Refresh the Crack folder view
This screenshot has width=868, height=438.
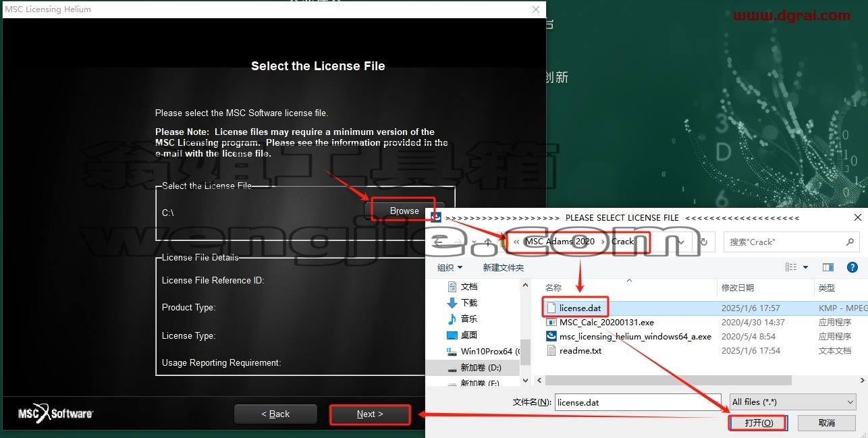(x=704, y=242)
